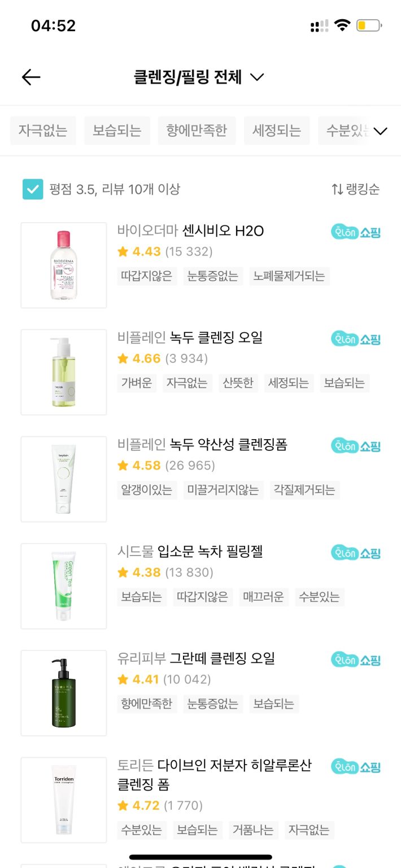The height and width of the screenshot is (868, 401).
Task: Expand the filter chips with the chevron on the right
Action: point(381,131)
